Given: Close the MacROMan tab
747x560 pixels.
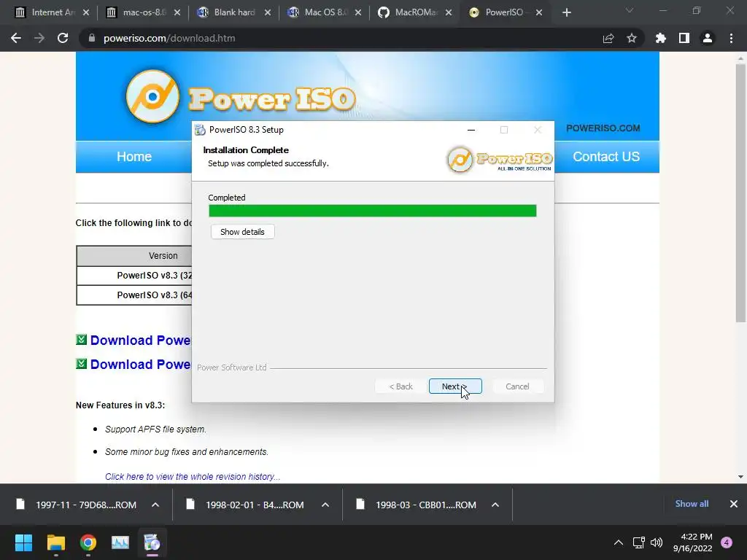Looking at the screenshot, I should pos(449,12).
